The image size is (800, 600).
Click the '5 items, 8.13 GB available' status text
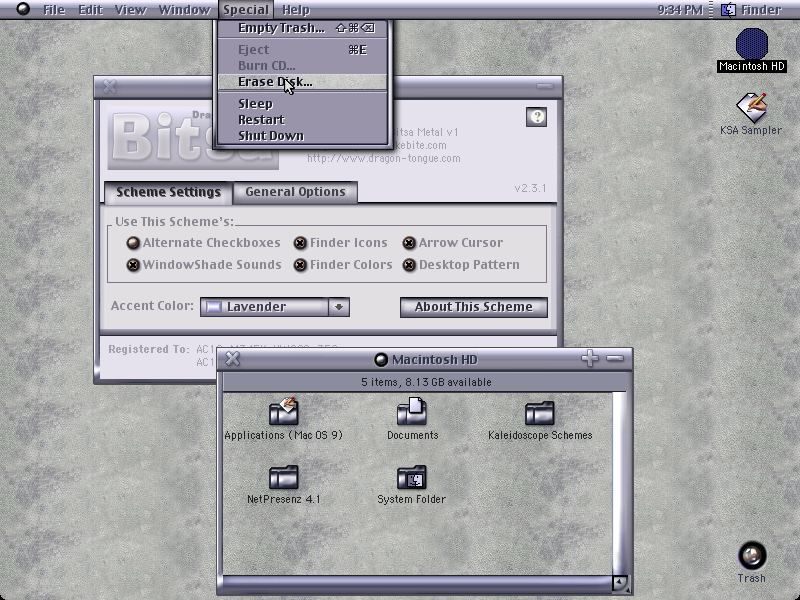427,382
